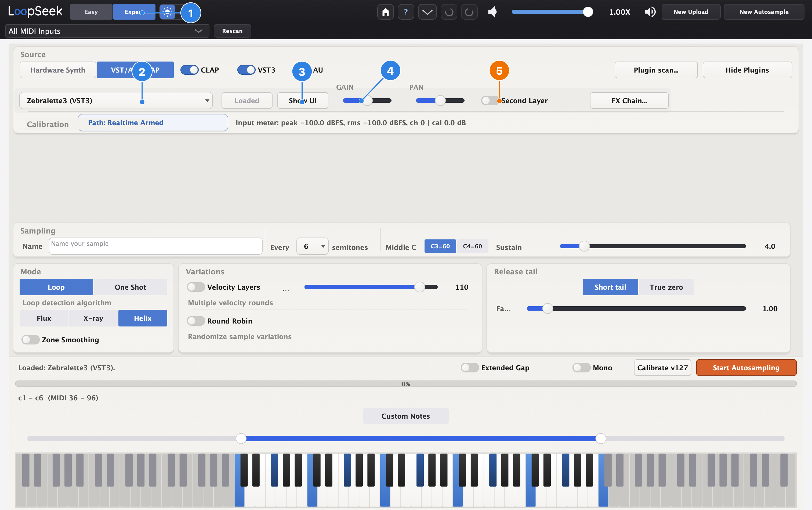
Task: Click the Name your sample field
Action: coord(155,246)
